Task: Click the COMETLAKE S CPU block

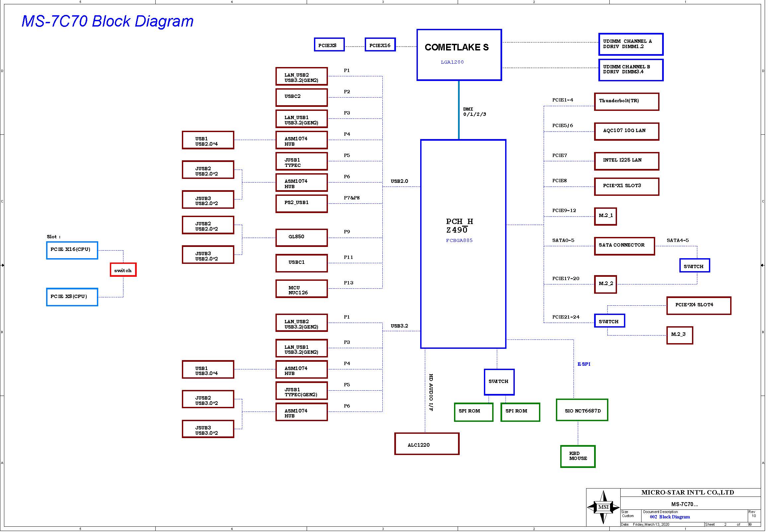Action: [x=459, y=55]
